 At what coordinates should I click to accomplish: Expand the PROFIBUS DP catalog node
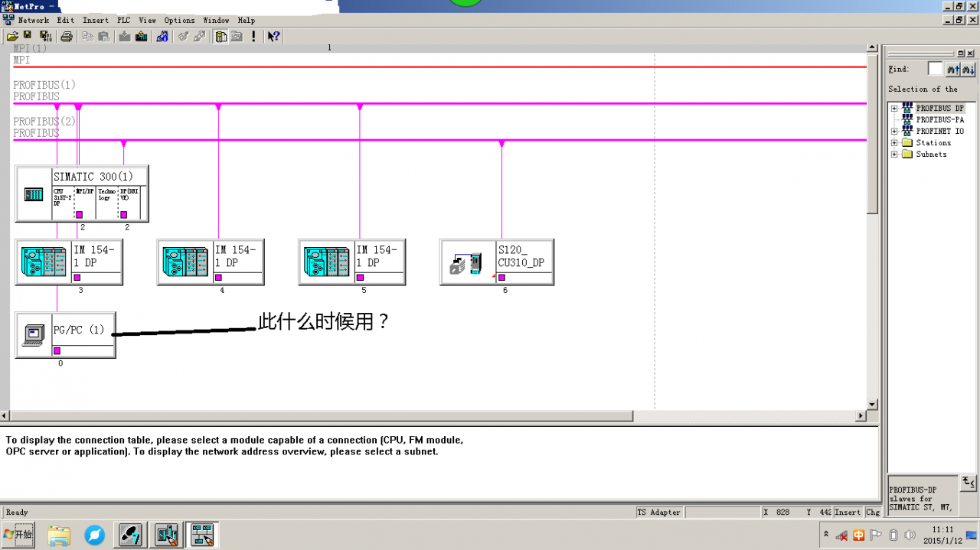[x=893, y=109]
